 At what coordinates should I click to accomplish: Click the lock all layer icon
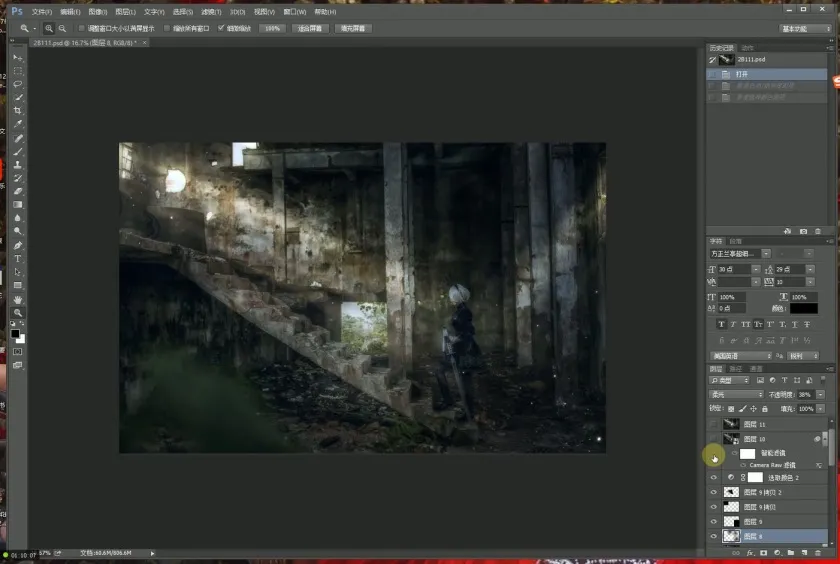pos(766,409)
